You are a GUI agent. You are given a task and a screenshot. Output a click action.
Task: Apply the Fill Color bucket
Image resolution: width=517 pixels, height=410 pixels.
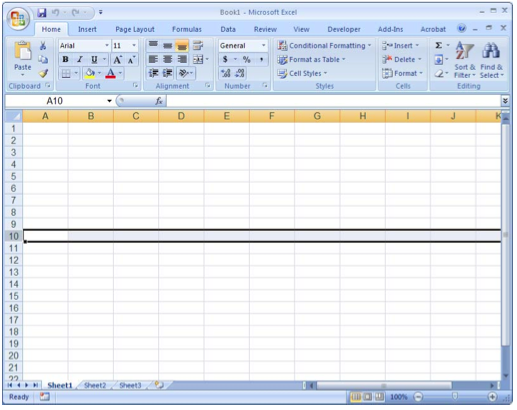(x=90, y=73)
